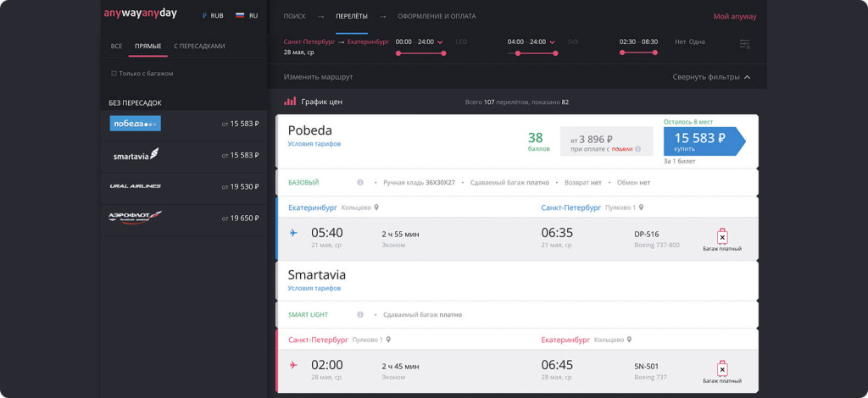
Task: Enable the Только с багажом checkbox
Action: 114,73
